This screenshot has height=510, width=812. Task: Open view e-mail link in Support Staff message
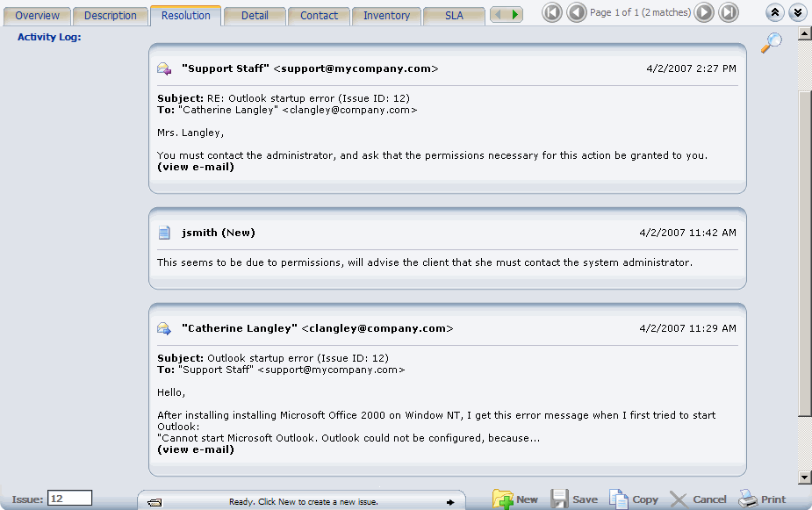point(196,168)
